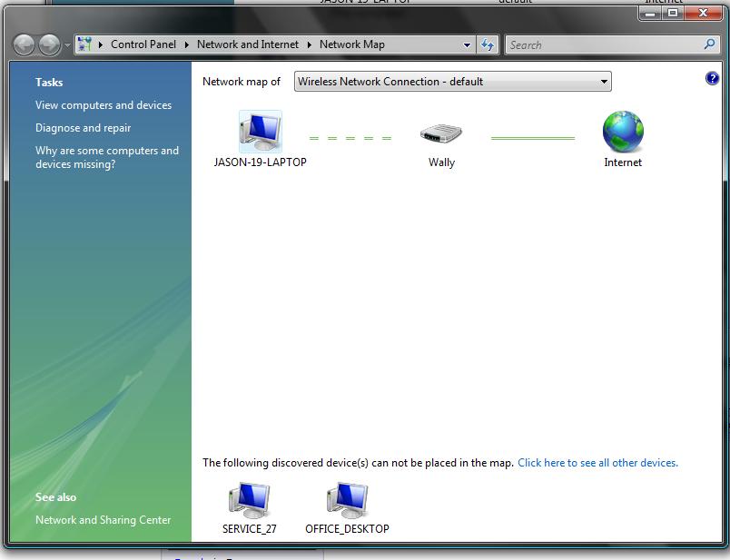Screen dimensions: 730x560
Task: Open the Network map of connection dropdown
Action: (x=452, y=82)
